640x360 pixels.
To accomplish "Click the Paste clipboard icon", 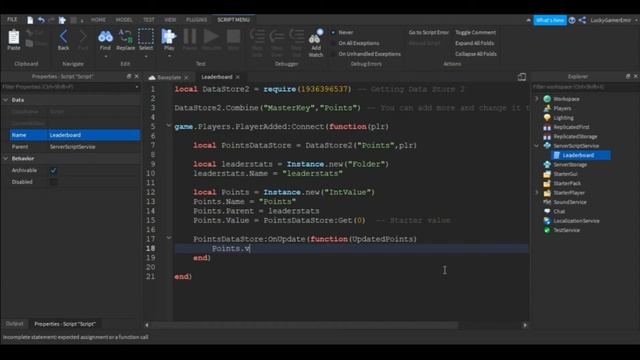I will (13, 37).
